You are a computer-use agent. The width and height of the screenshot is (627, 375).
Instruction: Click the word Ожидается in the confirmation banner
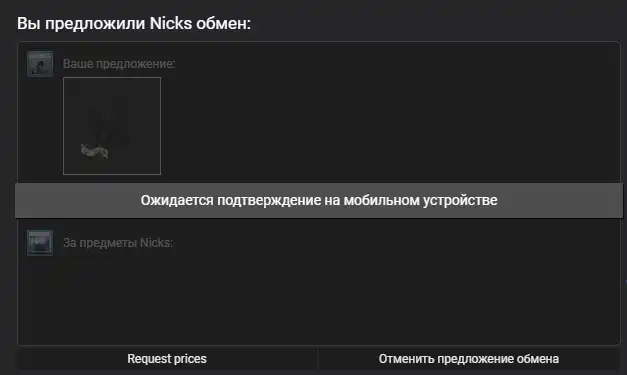[x=177, y=201]
